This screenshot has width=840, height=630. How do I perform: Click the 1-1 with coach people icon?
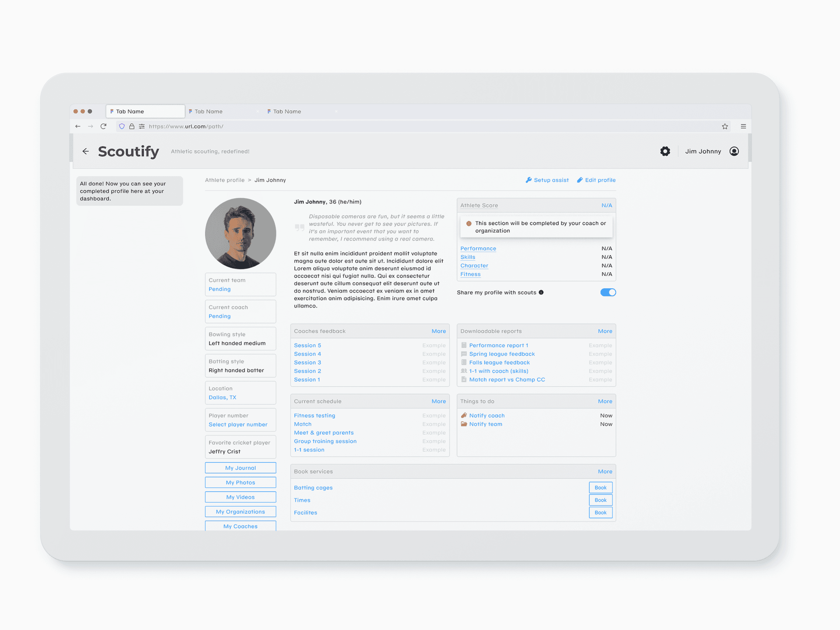tap(464, 371)
